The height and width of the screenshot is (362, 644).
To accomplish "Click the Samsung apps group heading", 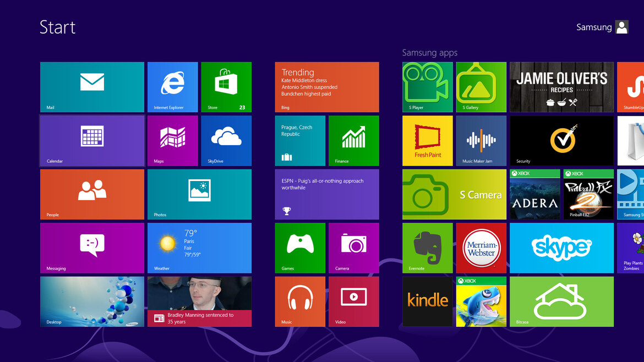I will [429, 52].
